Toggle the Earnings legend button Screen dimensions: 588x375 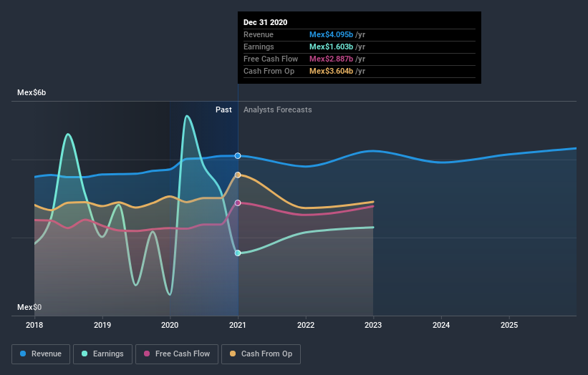[x=102, y=354]
